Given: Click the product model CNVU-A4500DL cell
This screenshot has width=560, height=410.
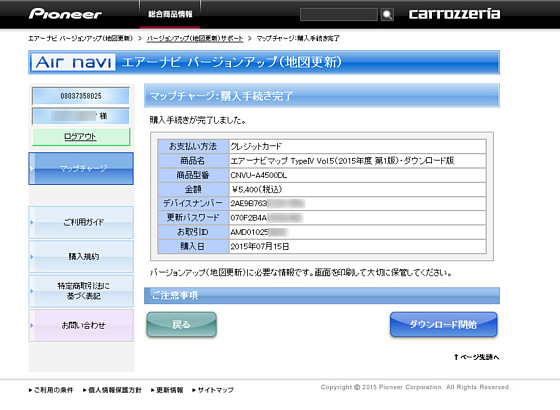Looking at the screenshot, I should (x=357, y=175).
